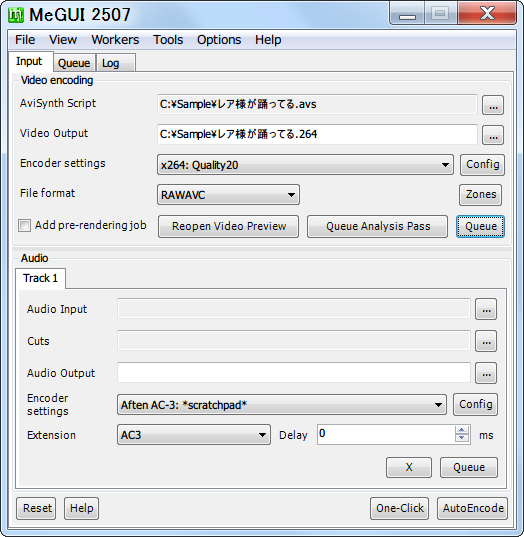Screen dimensions: 524x537
Task: Open audio Encoder settings dropdown Aften AC-3
Action: [282, 405]
